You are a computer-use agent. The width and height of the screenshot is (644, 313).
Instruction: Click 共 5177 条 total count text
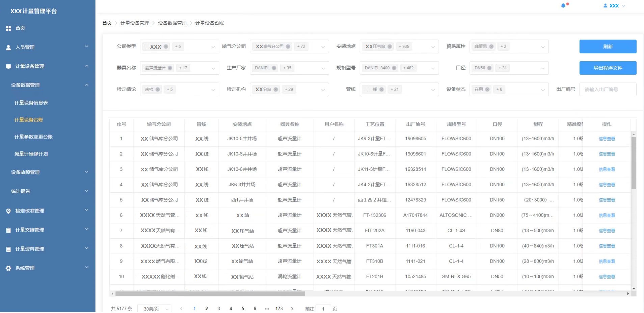tap(122, 309)
